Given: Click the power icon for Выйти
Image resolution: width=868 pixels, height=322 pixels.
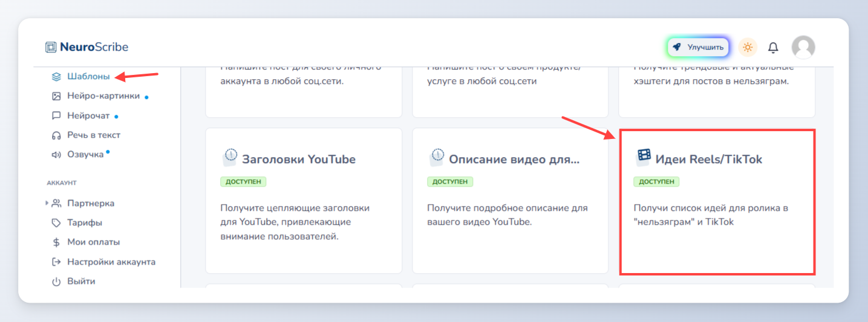Looking at the screenshot, I should point(56,282).
